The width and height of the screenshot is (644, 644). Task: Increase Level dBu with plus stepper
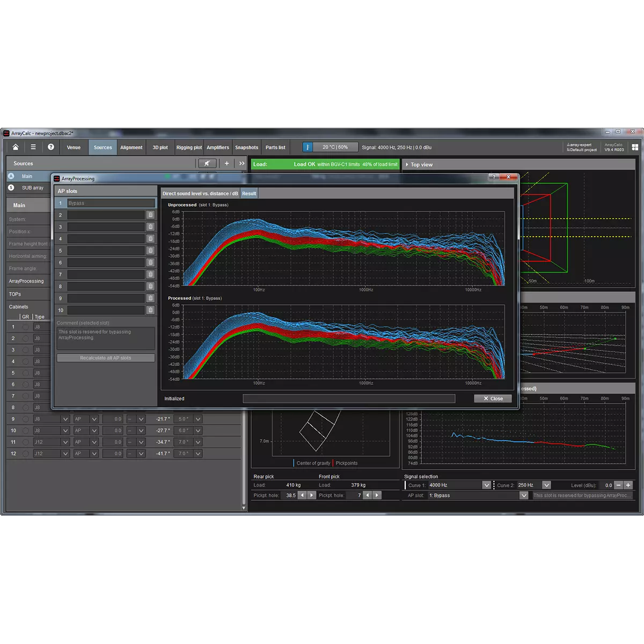(628, 485)
